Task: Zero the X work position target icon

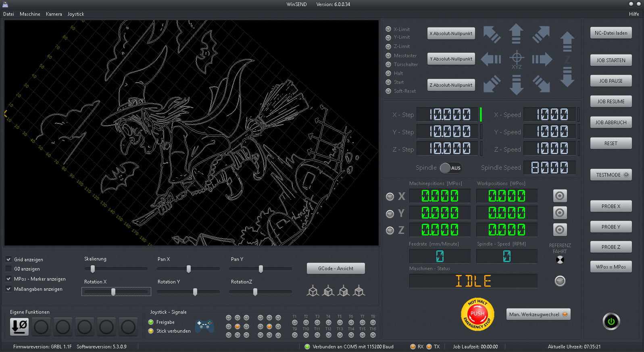Action: pos(559,196)
